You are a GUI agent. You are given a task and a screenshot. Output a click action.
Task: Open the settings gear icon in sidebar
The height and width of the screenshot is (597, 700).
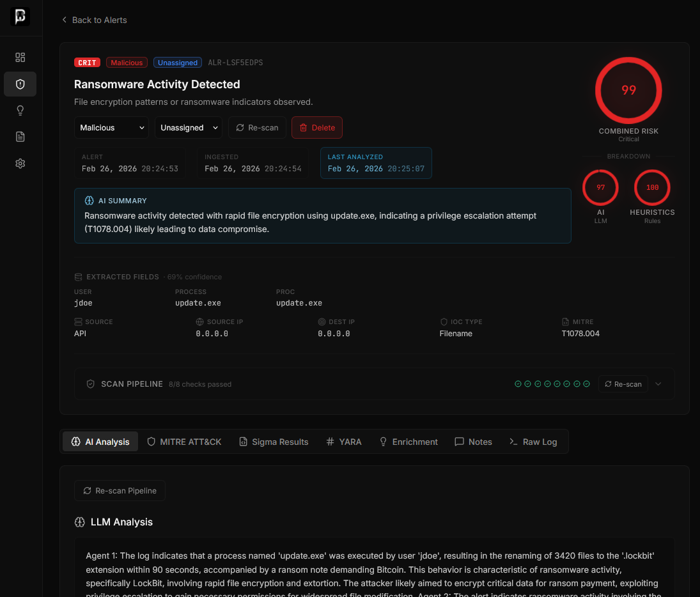(20, 164)
